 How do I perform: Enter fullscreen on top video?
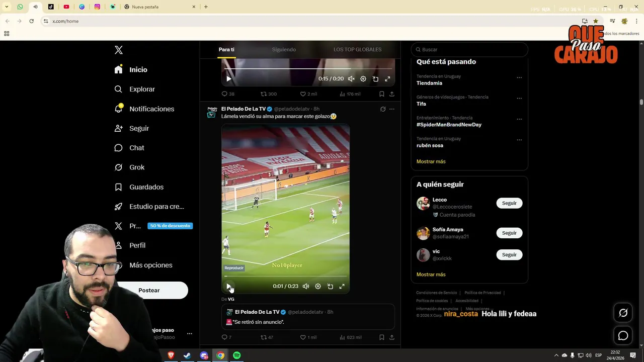click(x=387, y=79)
